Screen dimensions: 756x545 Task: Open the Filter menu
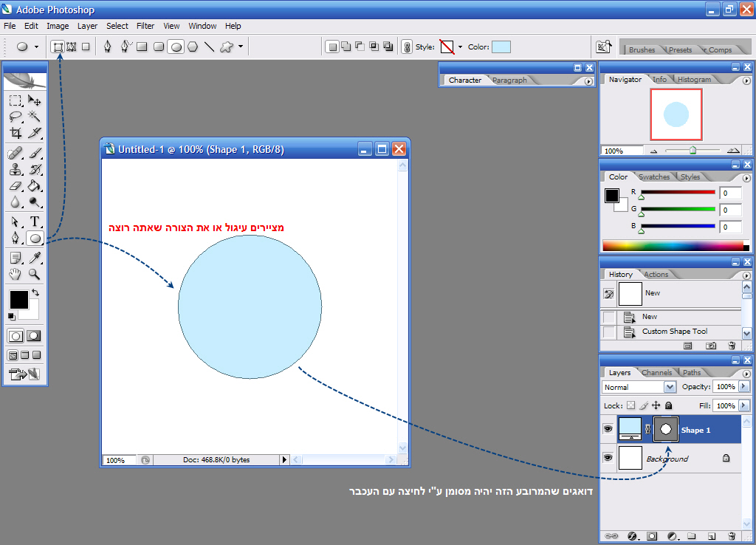(x=145, y=26)
